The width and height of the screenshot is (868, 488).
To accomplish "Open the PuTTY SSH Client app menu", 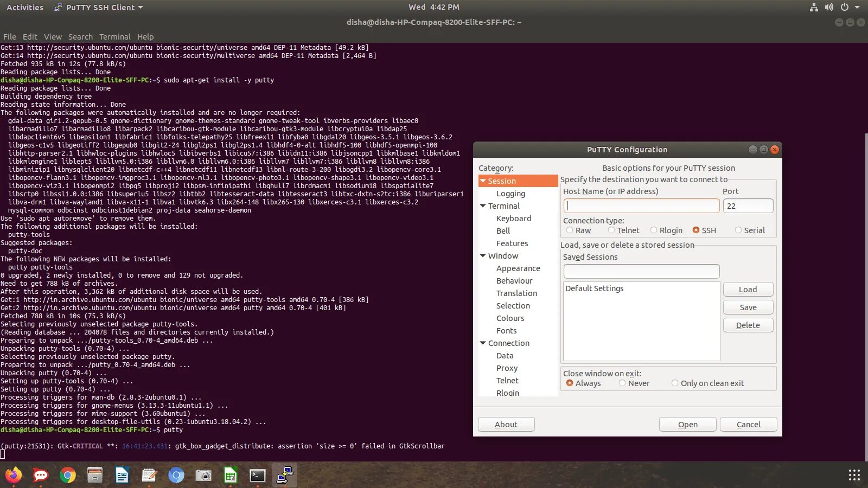I will 99,8.
